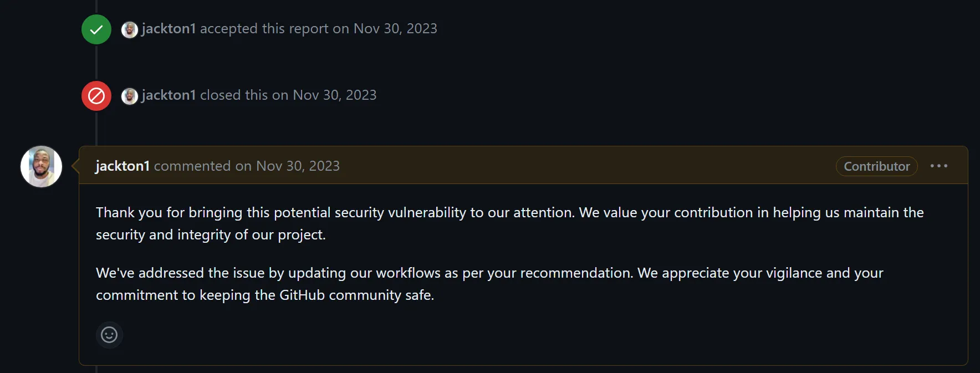Click the closed event date Nov 30, 2023
Screen dimensions: 980x373
334,95
